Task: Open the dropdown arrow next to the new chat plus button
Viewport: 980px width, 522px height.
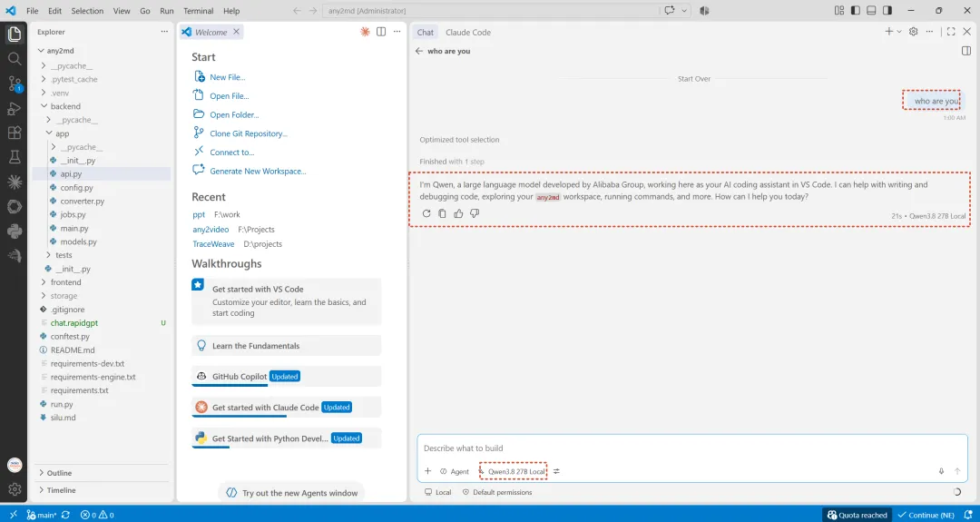Action: tap(899, 32)
